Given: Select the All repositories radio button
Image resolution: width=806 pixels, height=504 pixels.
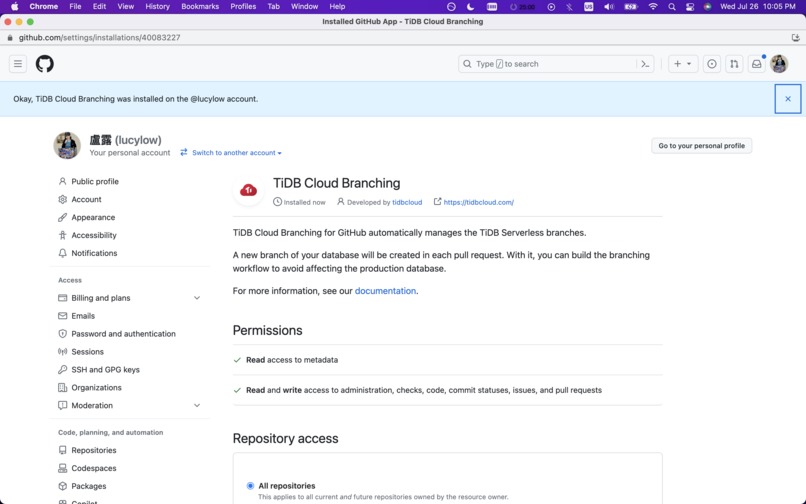Looking at the screenshot, I should tap(250, 486).
